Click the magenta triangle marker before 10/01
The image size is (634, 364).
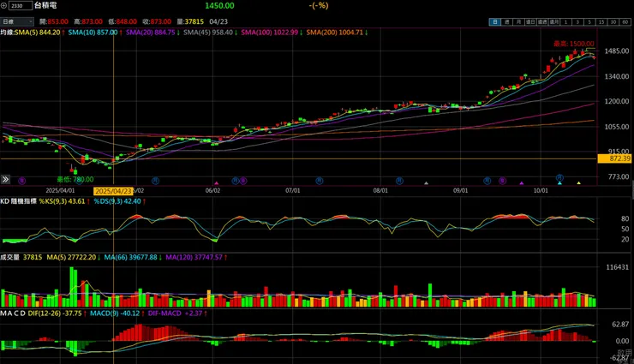tap(522, 183)
